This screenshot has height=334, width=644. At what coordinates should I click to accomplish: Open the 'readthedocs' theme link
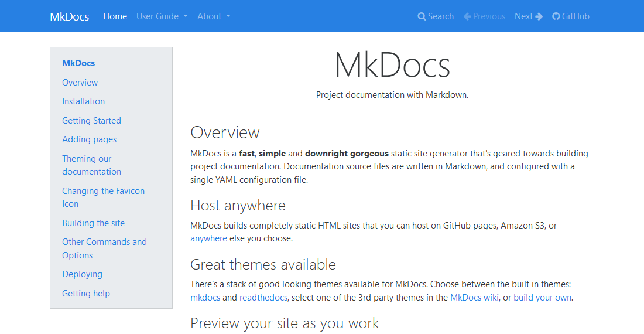263,298
